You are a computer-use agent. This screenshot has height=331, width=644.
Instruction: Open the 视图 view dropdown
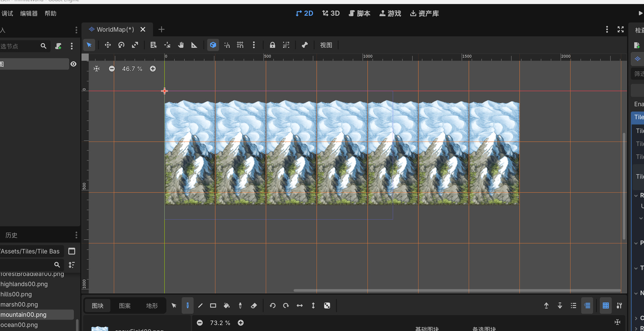click(326, 45)
